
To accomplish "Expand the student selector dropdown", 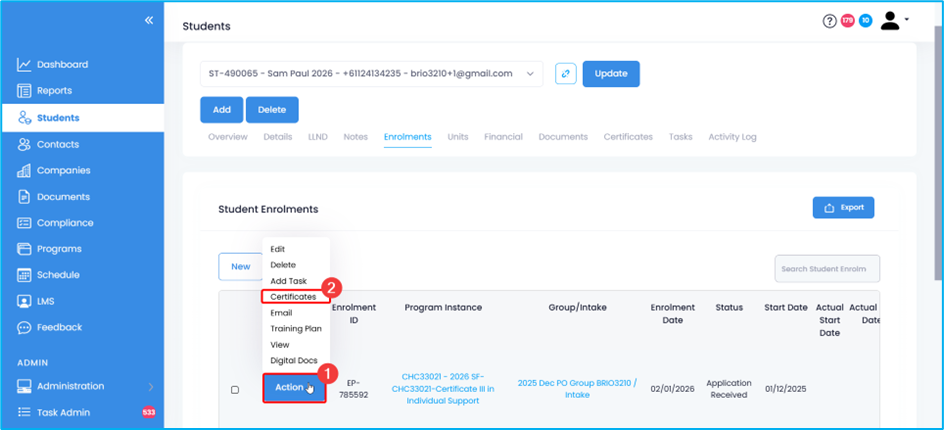I will (x=529, y=74).
